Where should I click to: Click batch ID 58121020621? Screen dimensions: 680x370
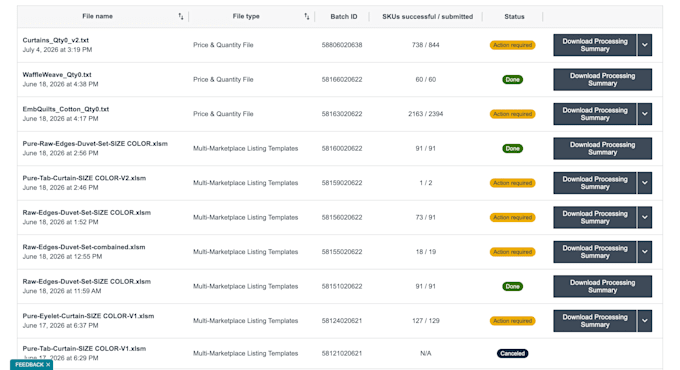342,354
